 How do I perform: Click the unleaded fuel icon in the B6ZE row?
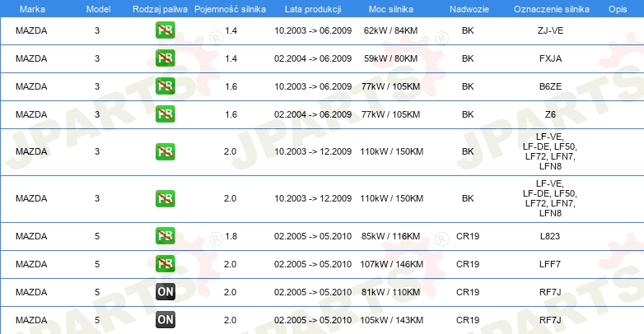pos(165,86)
